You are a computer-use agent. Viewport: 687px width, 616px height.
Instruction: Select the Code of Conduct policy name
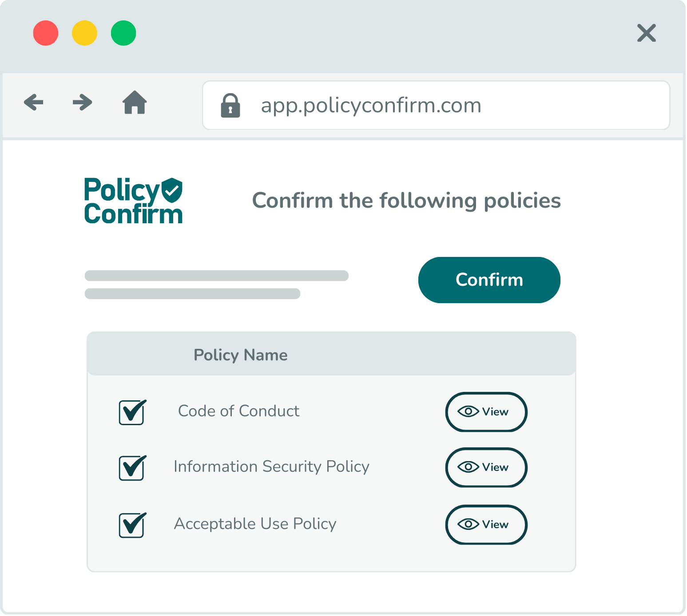click(x=238, y=411)
